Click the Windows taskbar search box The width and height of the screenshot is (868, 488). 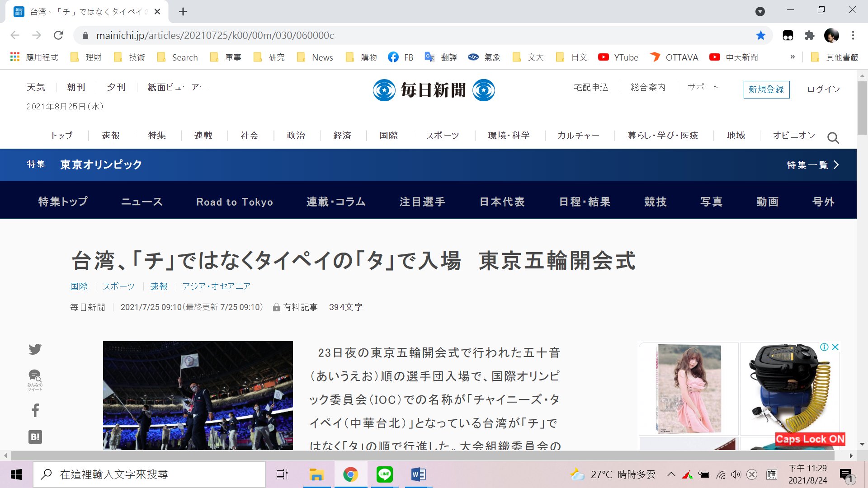pyautogui.click(x=149, y=474)
